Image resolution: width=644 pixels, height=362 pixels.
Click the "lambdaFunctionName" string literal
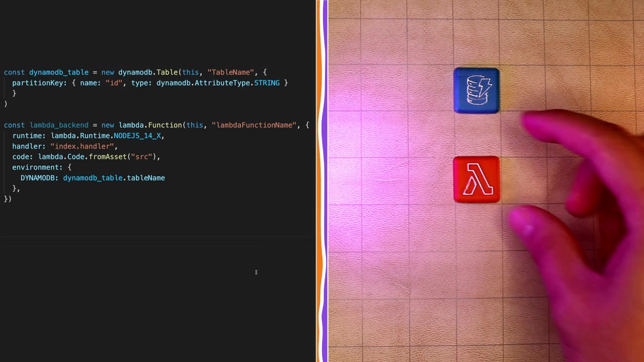click(x=254, y=125)
